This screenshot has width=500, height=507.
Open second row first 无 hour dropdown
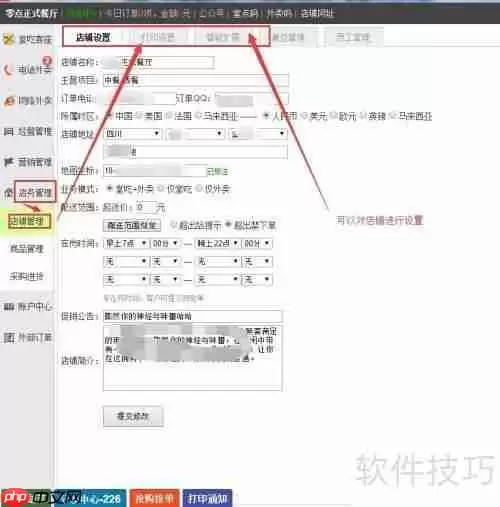126,261
